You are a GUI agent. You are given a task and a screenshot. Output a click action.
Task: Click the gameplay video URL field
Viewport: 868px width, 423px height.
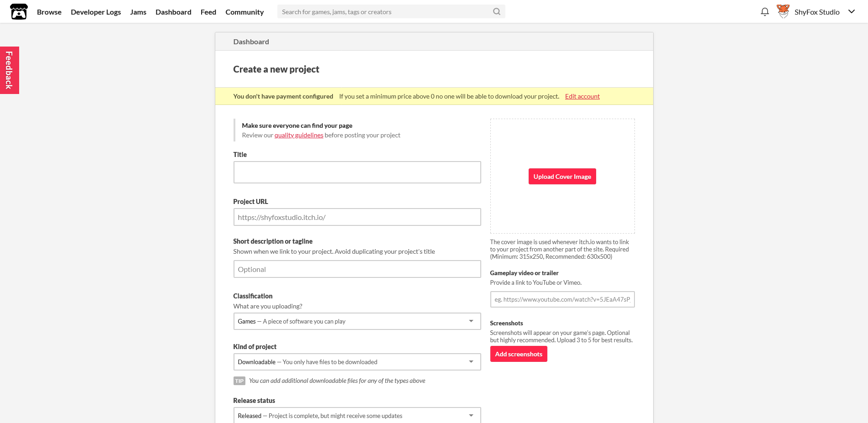pos(562,299)
